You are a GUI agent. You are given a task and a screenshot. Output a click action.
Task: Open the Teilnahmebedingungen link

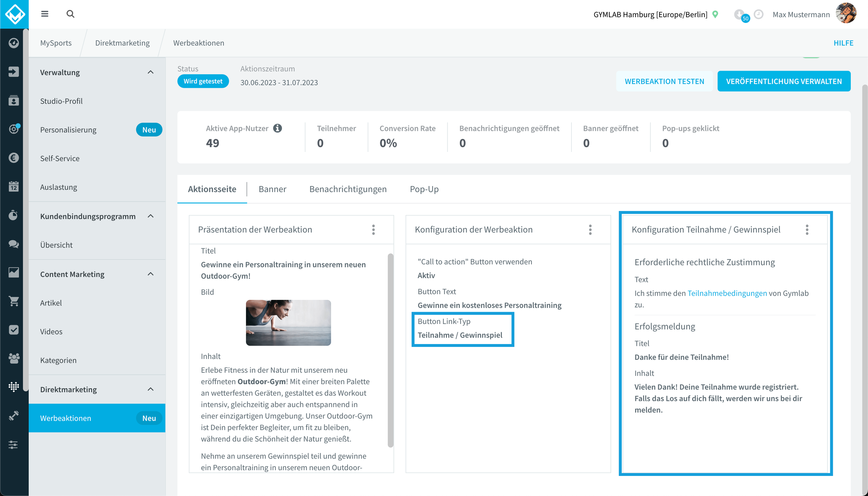point(727,293)
